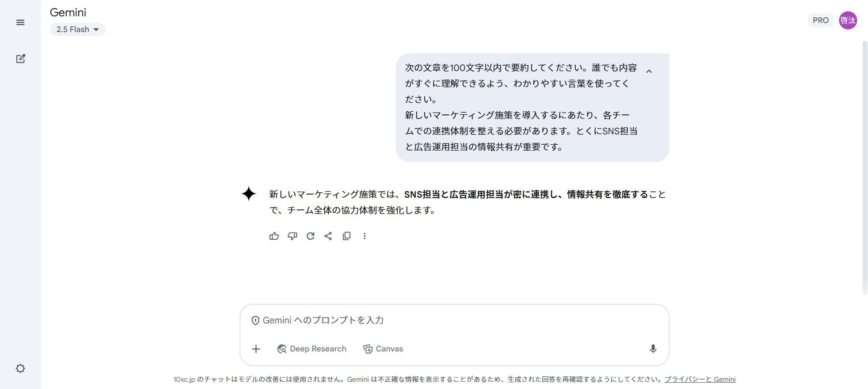Open Gemini settings via the gear icon
Image resolution: width=868 pixels, height=389 pixels.
20,368
